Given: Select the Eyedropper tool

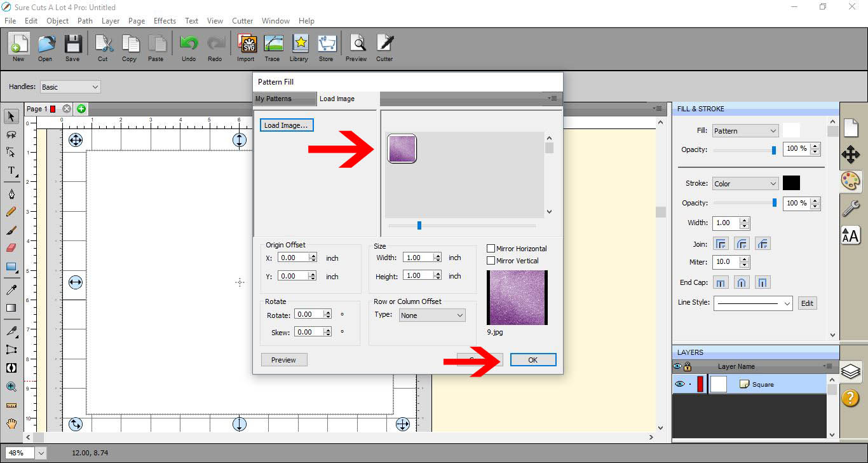Looking at the screenshot, I should 11,289.
